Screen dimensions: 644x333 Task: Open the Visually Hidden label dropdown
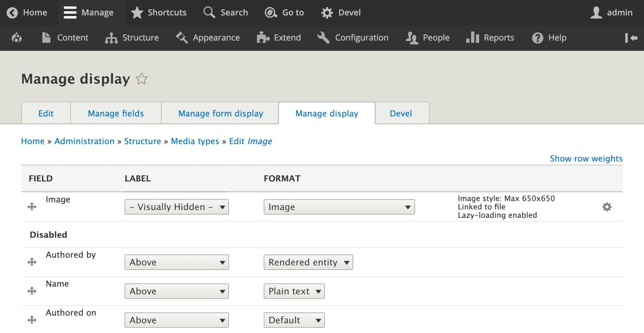click(x=176, y=207)
